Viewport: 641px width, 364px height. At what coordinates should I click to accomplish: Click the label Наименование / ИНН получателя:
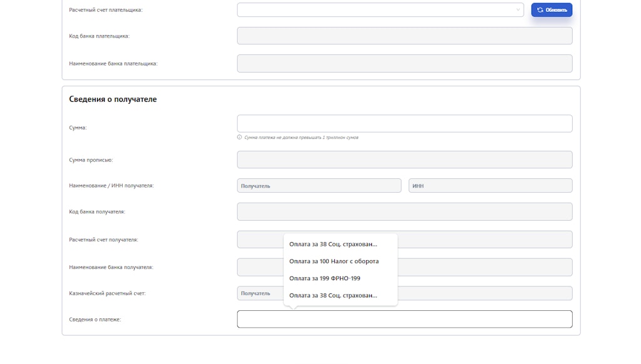coord(111,186)
